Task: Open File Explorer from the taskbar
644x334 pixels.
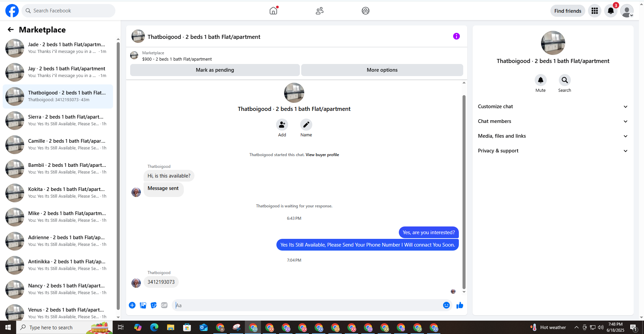Action: [171, 327]
